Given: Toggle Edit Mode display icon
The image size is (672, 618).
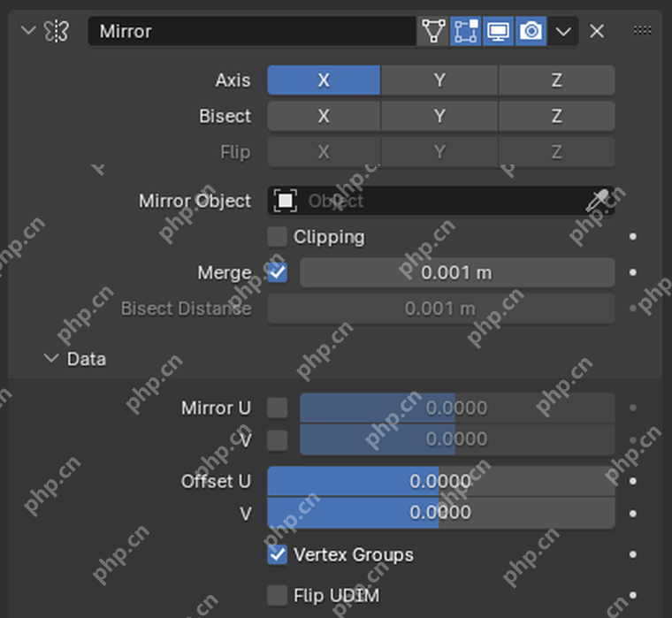Looking at the screenshot, I should coord(466,31).
